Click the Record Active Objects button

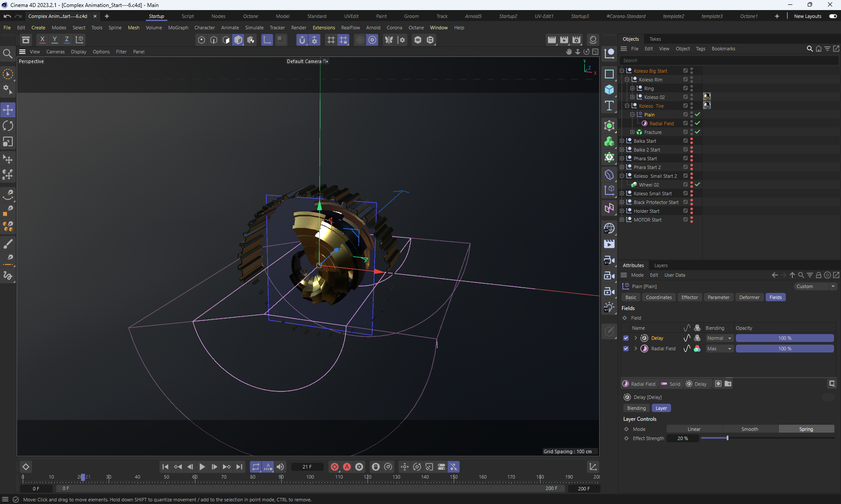[335, 467]
